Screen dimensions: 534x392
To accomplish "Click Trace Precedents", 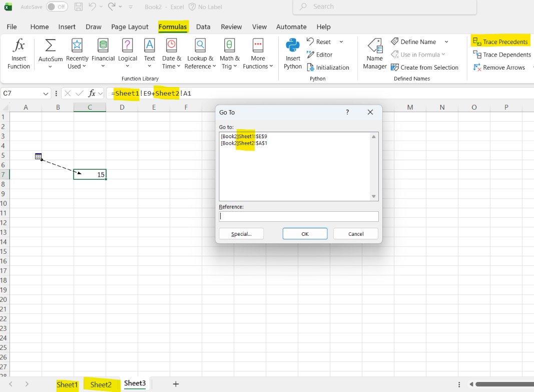I will (500, 42).
